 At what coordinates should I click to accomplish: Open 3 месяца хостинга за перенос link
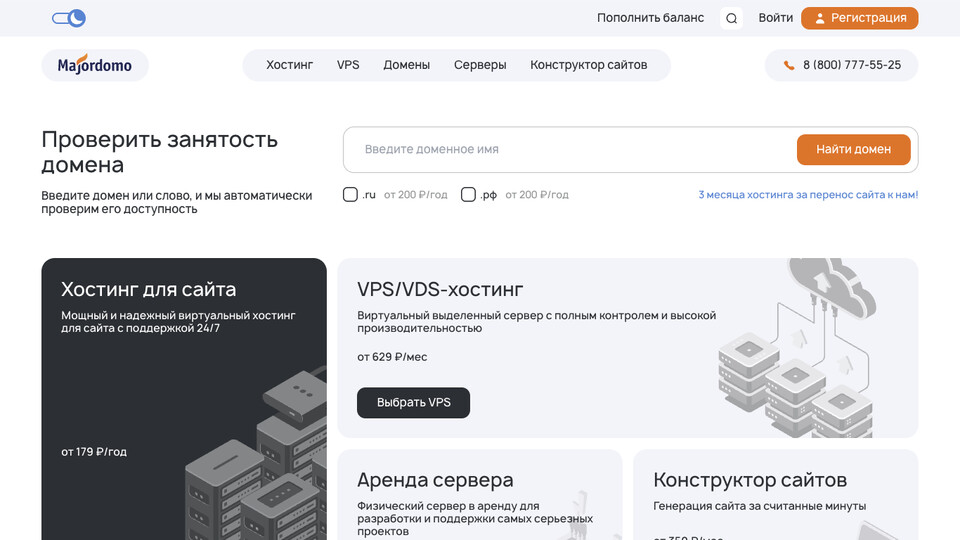tap(808, 195)
